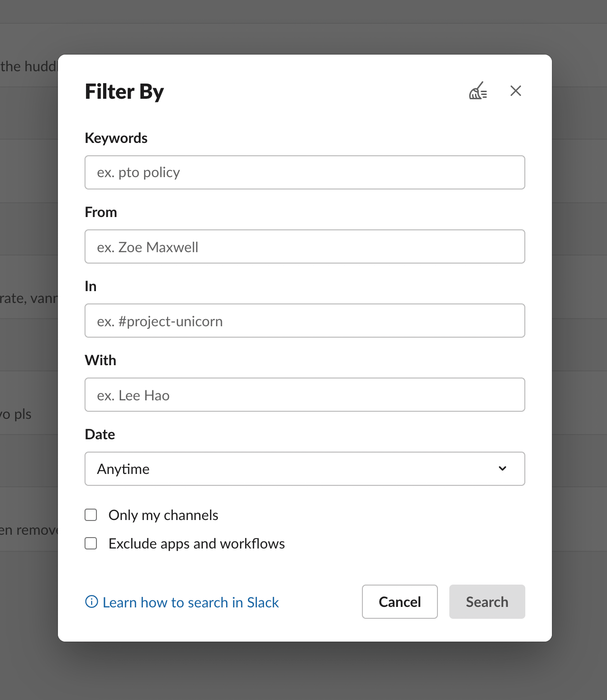Screen dimensions: 607x700
Task: Click the clear filters broom icon
Action: (478, 91)
